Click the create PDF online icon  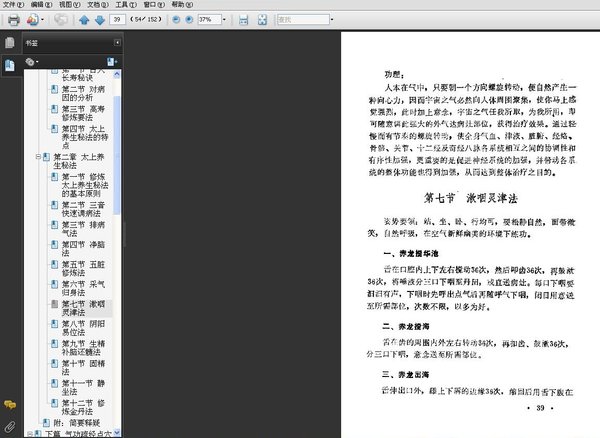point(33,20)
